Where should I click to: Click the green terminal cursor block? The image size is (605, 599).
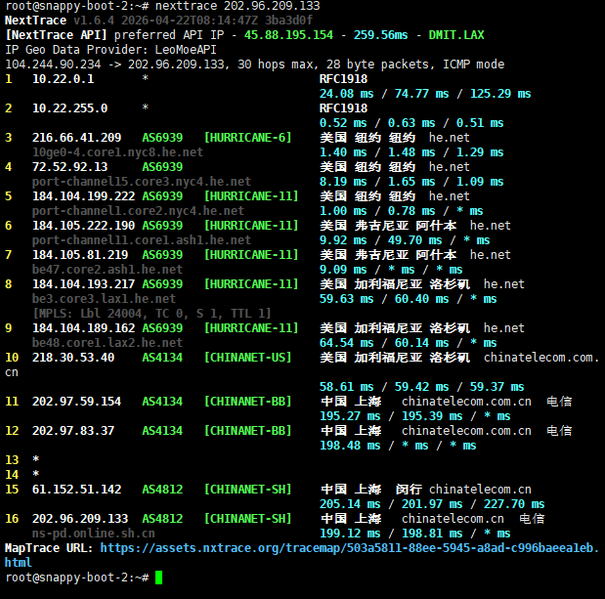coord(159,578)
